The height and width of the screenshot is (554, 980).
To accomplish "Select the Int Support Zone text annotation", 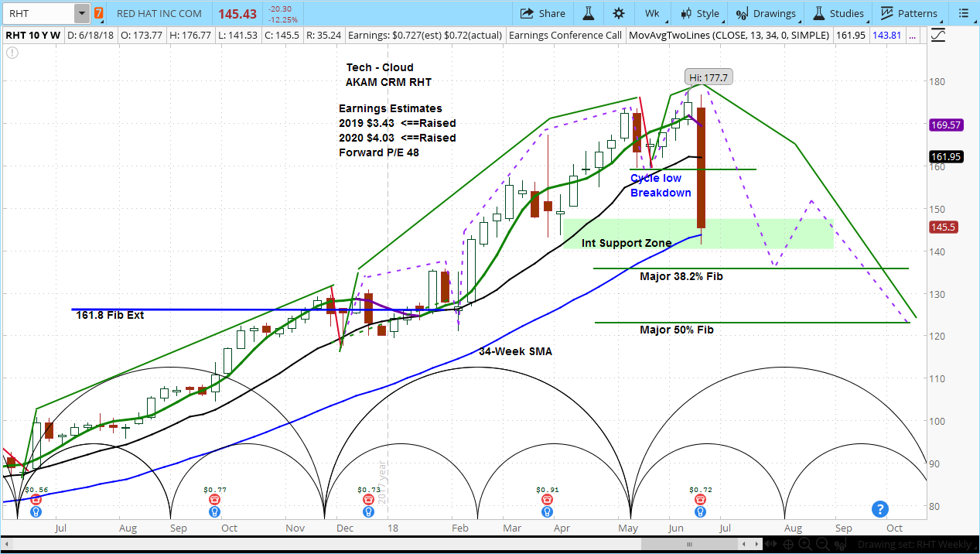I will (x=627, y=243).
